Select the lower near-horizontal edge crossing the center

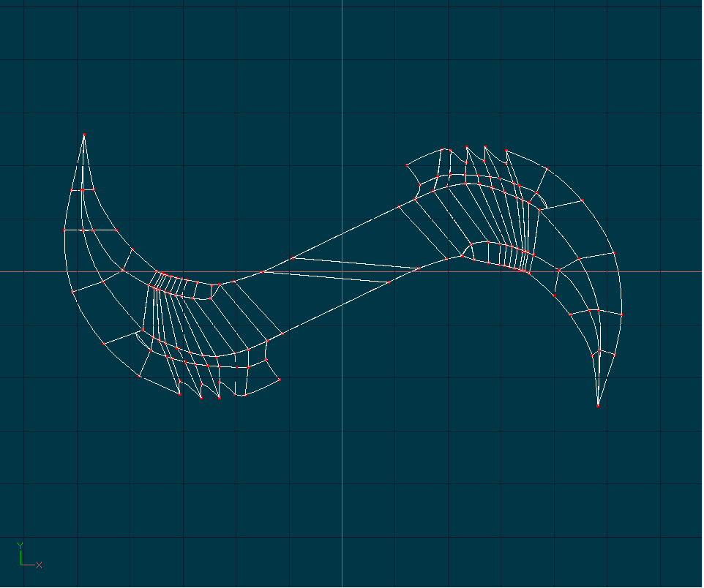coord(326,276)
